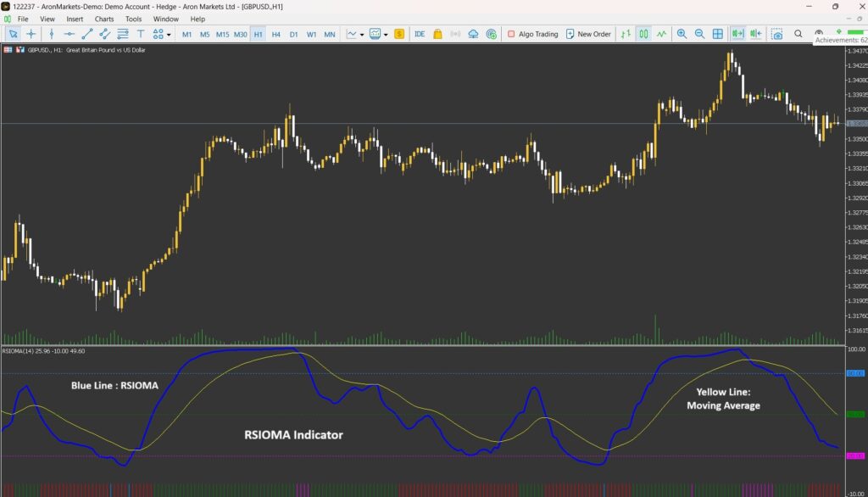
Task: Switch to the H4 timeframe
Action: (276, 34)
